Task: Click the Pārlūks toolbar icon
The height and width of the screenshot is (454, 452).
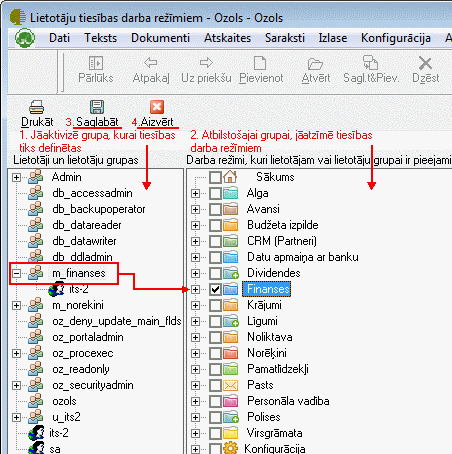Action: click(96, 63)
